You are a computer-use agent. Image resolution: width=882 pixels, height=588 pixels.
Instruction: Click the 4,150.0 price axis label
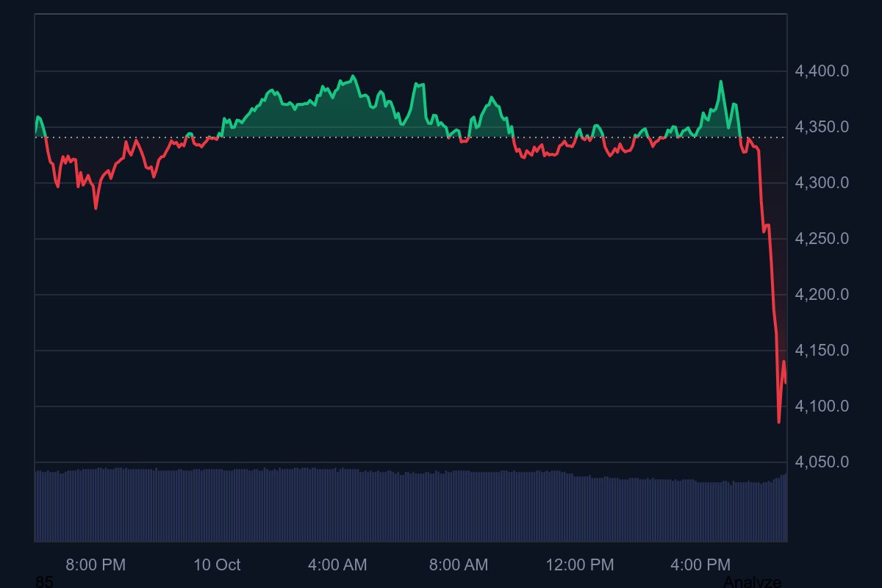[x=822, y=351]
